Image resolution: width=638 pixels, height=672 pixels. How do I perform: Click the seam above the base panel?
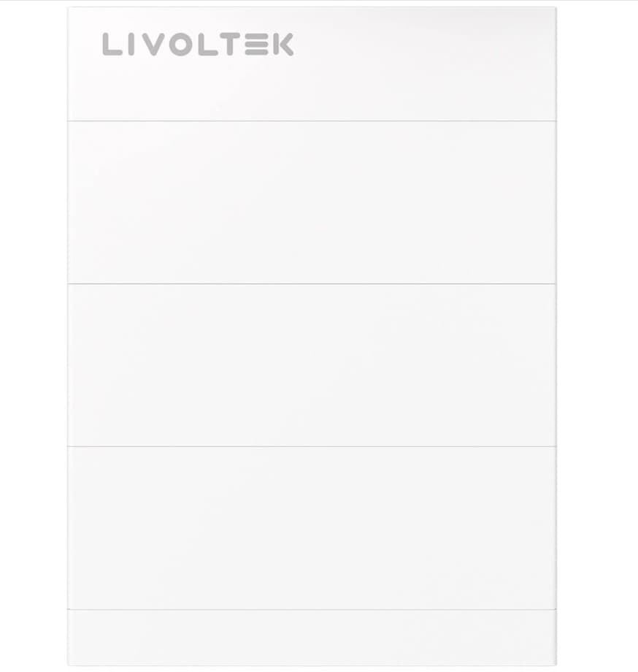coord(312,609)
